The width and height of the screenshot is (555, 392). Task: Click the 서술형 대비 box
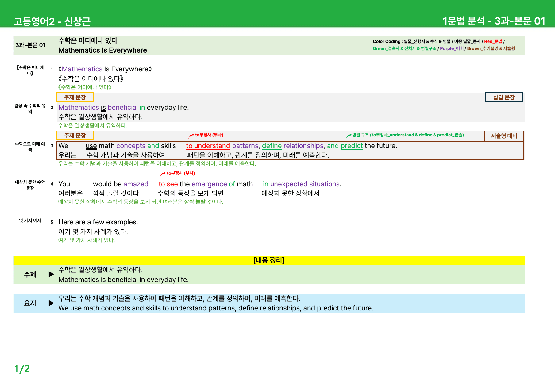click(x=504, y=136)
